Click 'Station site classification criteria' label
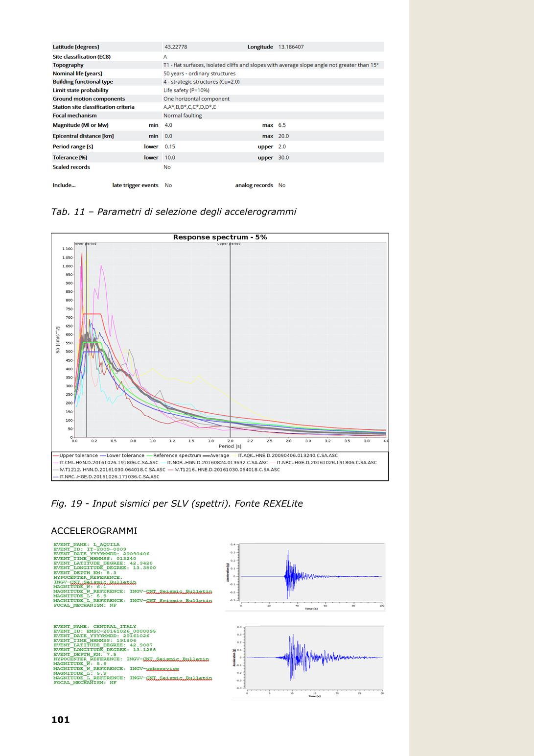Image resolution: width=534 pixels, height=756 pixels. 93,107
